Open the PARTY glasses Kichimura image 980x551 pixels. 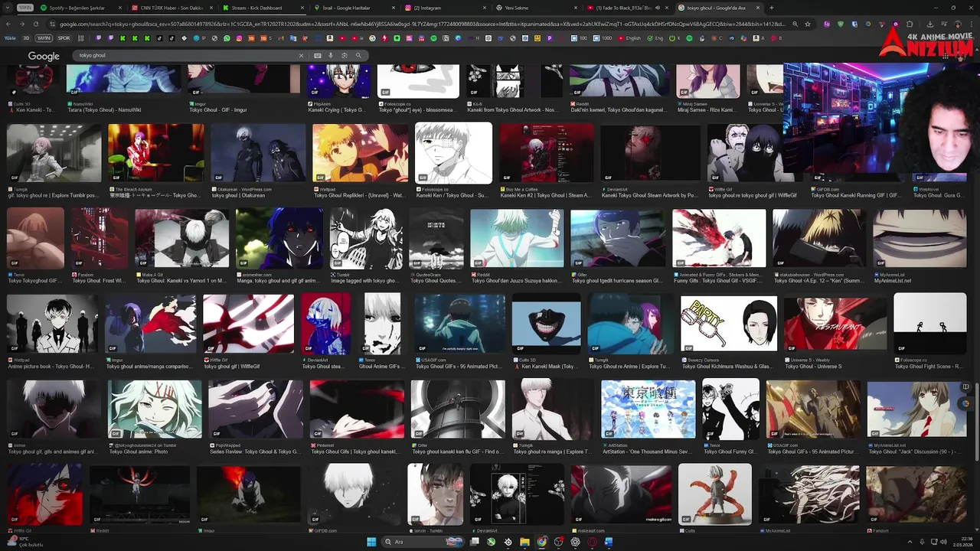pyautogui.click(x=729, y=323)
